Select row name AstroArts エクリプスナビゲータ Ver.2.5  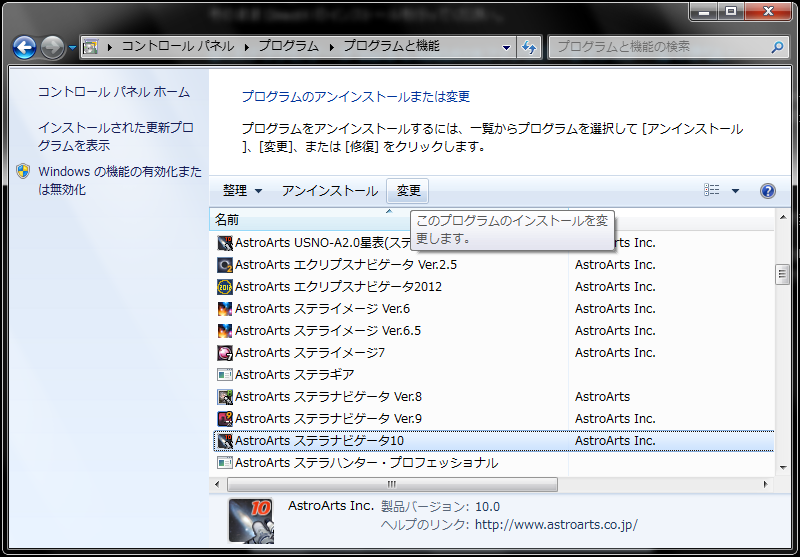pyautogui.click(x=346, y=265)
